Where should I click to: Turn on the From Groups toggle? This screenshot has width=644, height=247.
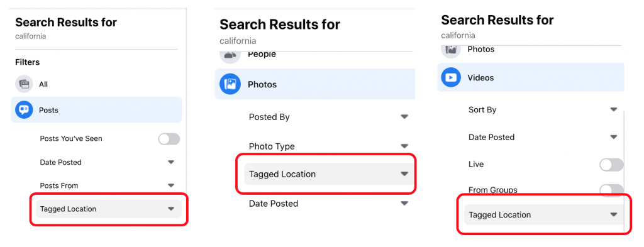coord(611,190)
